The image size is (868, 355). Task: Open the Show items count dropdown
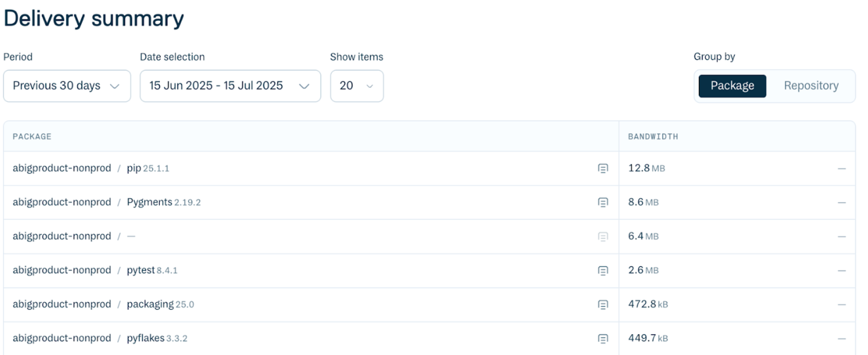pyautogui.click(x=356, y=86)
